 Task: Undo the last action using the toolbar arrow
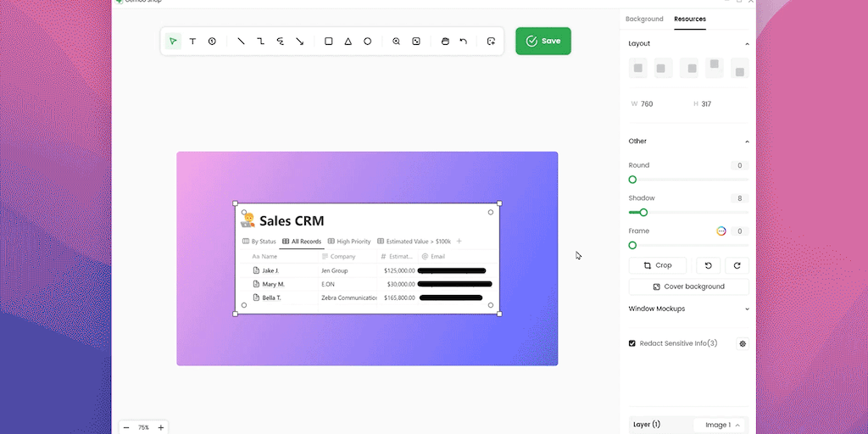(x=464, y=41)
